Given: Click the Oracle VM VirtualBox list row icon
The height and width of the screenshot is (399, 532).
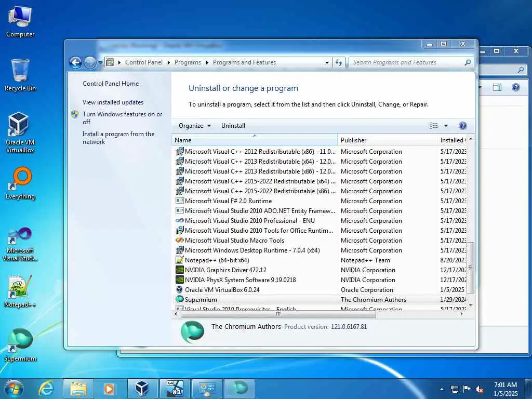Looking at the screenshot, I should point(179,290).
